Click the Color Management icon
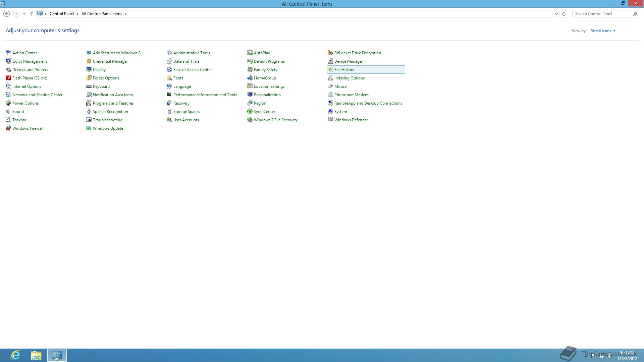Screen dimensions: 644x362 8,61
